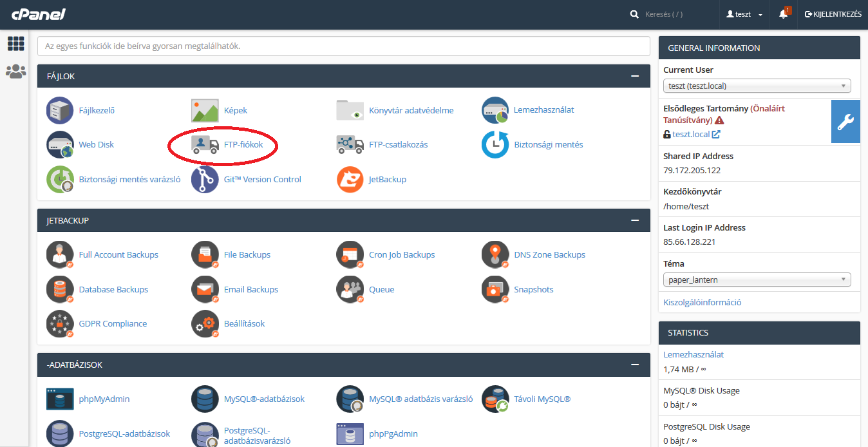Click the FTP-csatlakozás icon
Image resolution: width=868 pixels, height=447 pixels.
point(350,144)
